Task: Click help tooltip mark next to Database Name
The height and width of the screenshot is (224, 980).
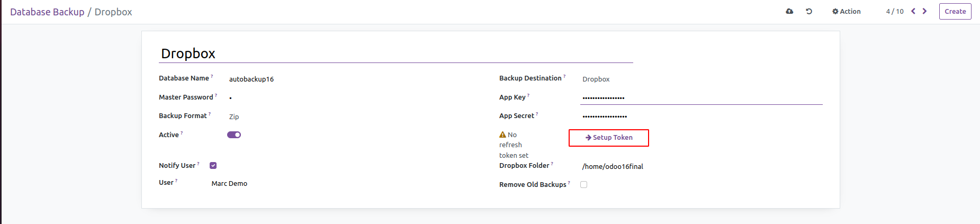Action: (212, 76)
